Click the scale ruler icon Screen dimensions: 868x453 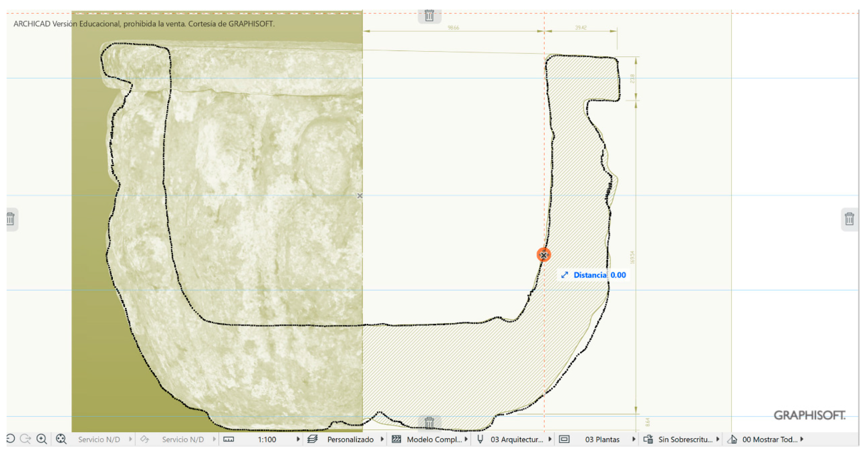[x=228, y=439]
